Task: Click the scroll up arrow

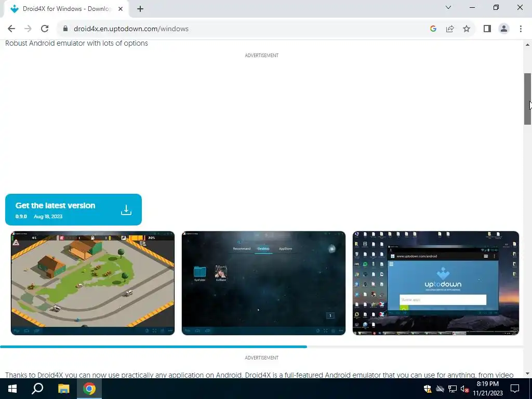Action: click(527, 45)
